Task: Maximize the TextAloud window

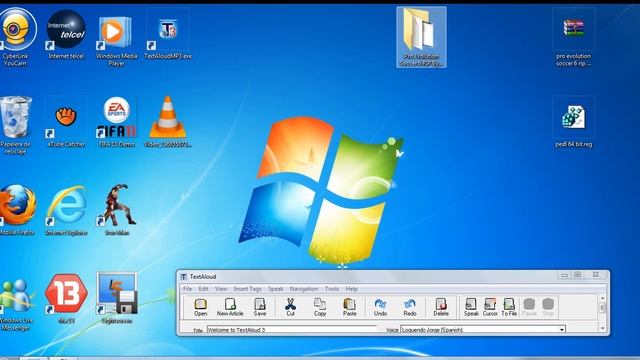Action: pos(578,275)
